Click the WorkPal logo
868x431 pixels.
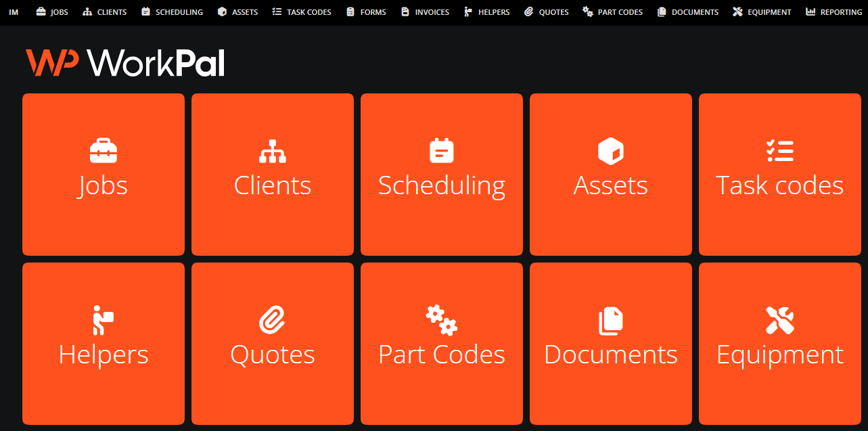click(125, 62)
